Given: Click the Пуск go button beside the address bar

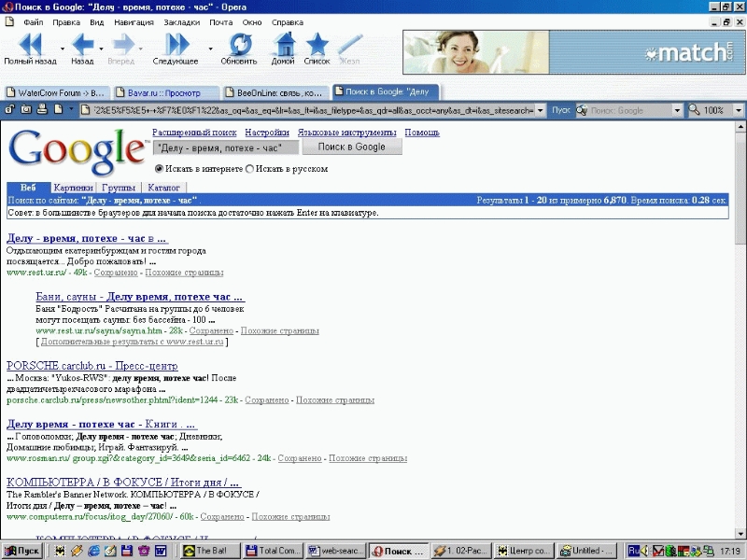Looking at the screenshot, I should (561, 110).
